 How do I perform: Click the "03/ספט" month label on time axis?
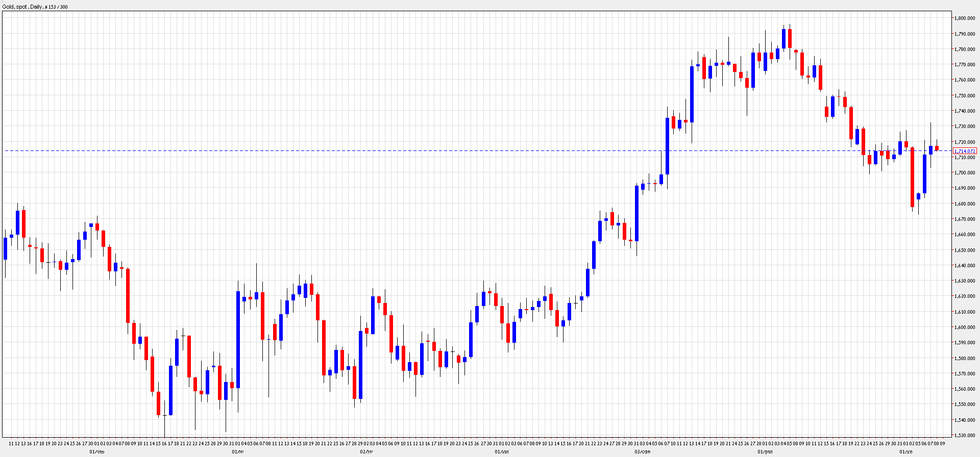tap(643, 452)
